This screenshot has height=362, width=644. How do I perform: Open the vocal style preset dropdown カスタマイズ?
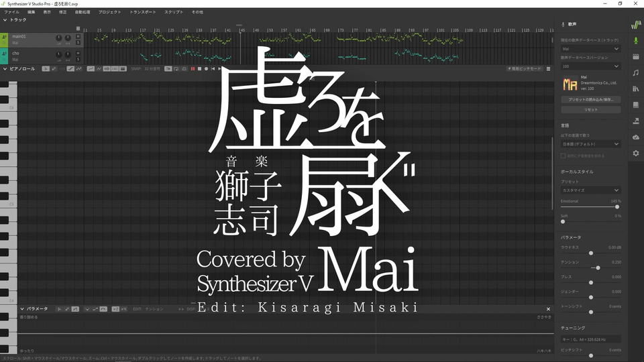(590, 190)
